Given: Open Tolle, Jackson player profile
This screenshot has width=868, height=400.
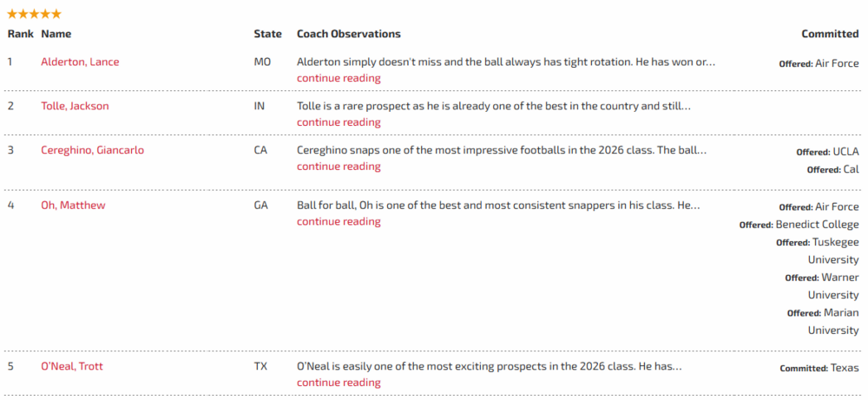Looking at the screenshot, I should pos(75,106).
